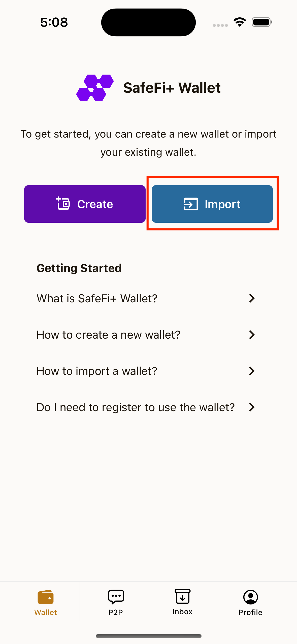Open "Do I need to register" question

tap(136, 407)
